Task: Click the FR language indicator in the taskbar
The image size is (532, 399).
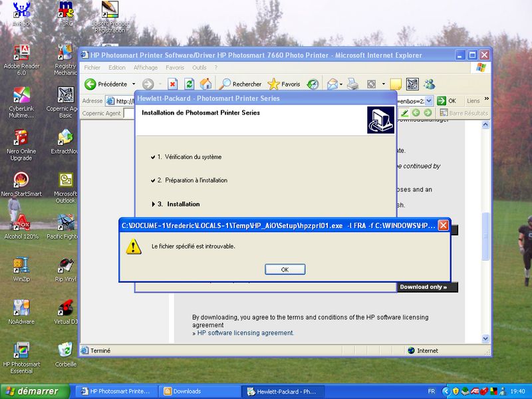Action: [431, 391]
